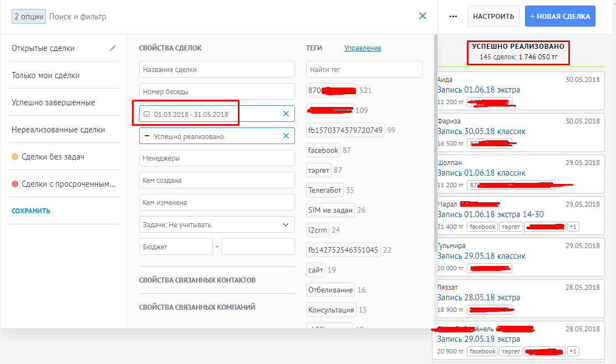The height and width of the screenshot is (364, 616).
Task: Click the pencil icon next to Открытые сделки
Action: (113, 48)
